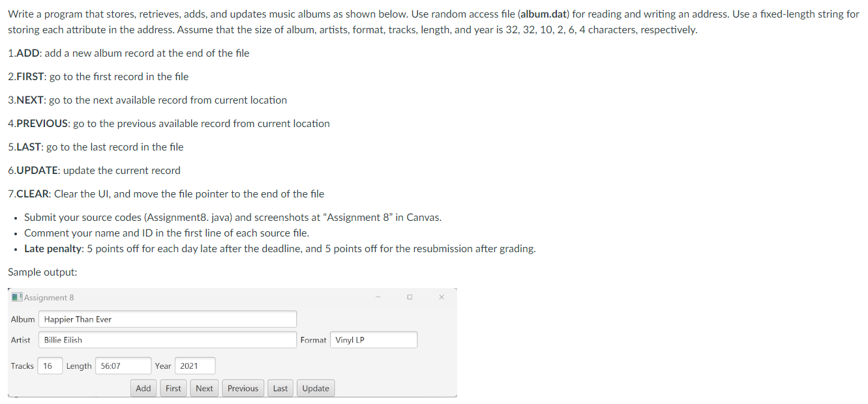Viewport: 868px width, 404px height.
Task: Click the Update button
Action: (x=316, y=388)
